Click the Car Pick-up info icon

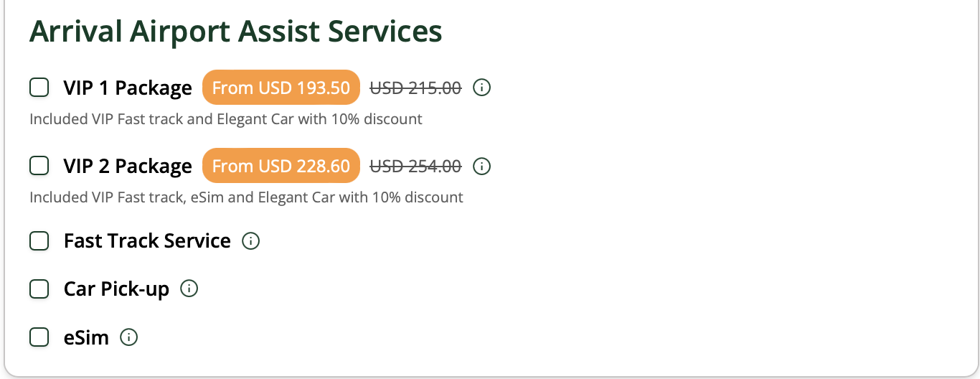pos(189,289)
